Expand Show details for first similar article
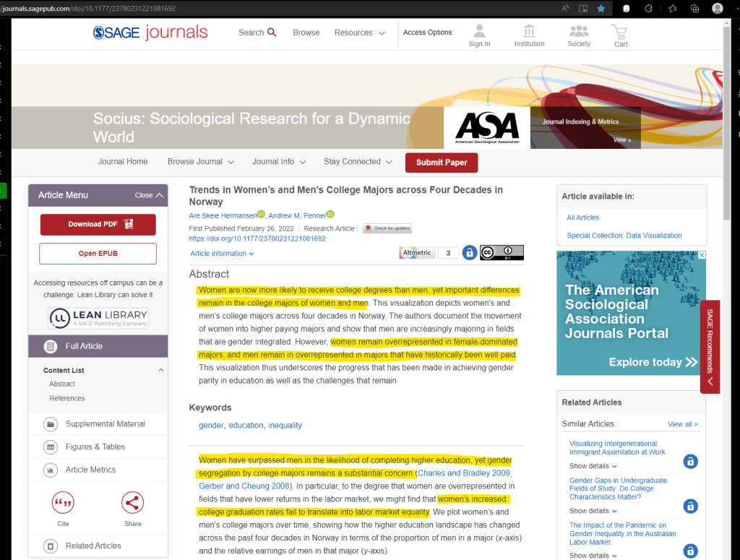The height and width of the screenshot is (560, 740). click(x=593, y=466)
